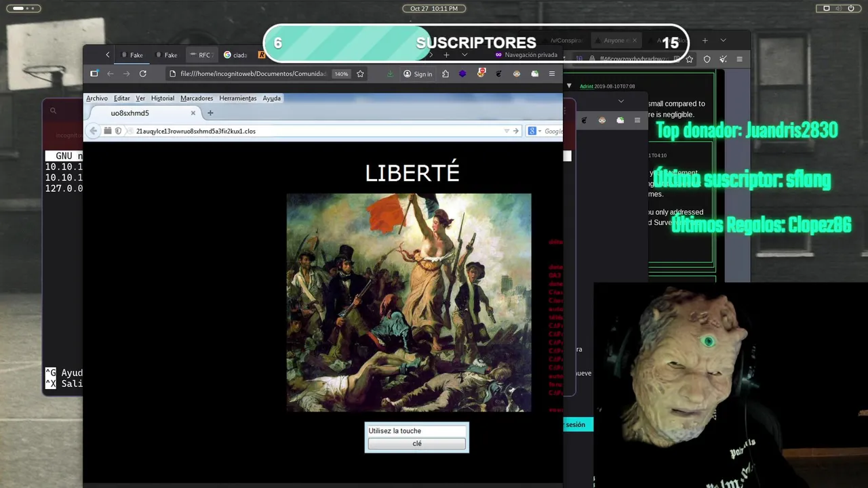Click the search icon of the terminal window

pos(53,110)
